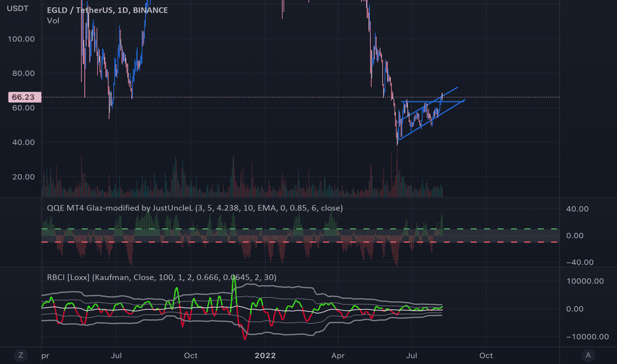Image resolution: width=617 pixels, height=364 pixels.
Task: Click the −40.00 QQE scale value
Action: pos(580,263)
